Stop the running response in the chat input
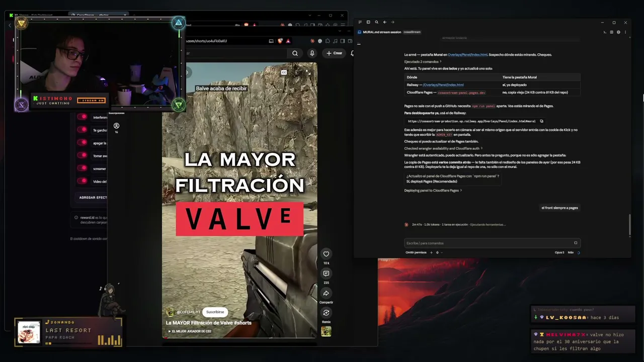644x362 pixels. (x=576, y=243)
